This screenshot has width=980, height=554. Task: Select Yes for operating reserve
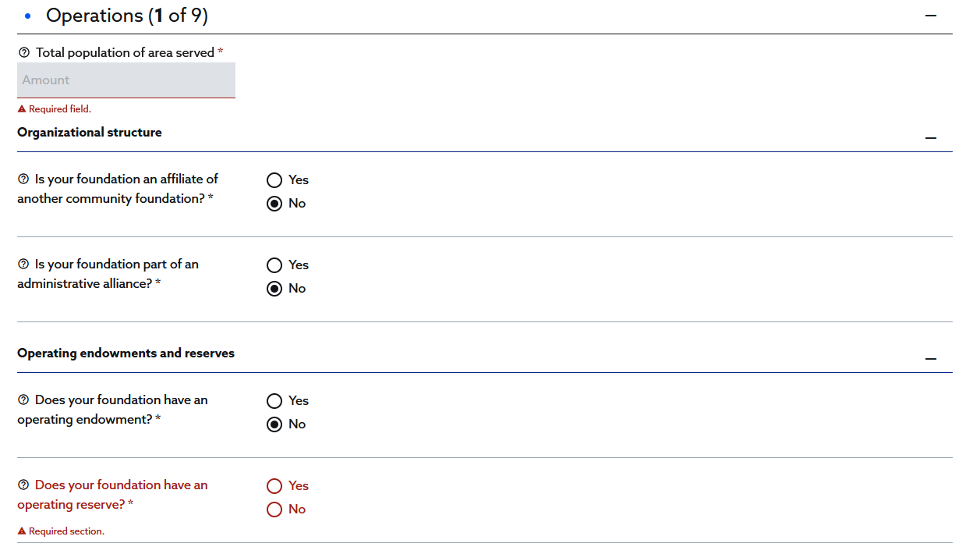pos(274,486)
